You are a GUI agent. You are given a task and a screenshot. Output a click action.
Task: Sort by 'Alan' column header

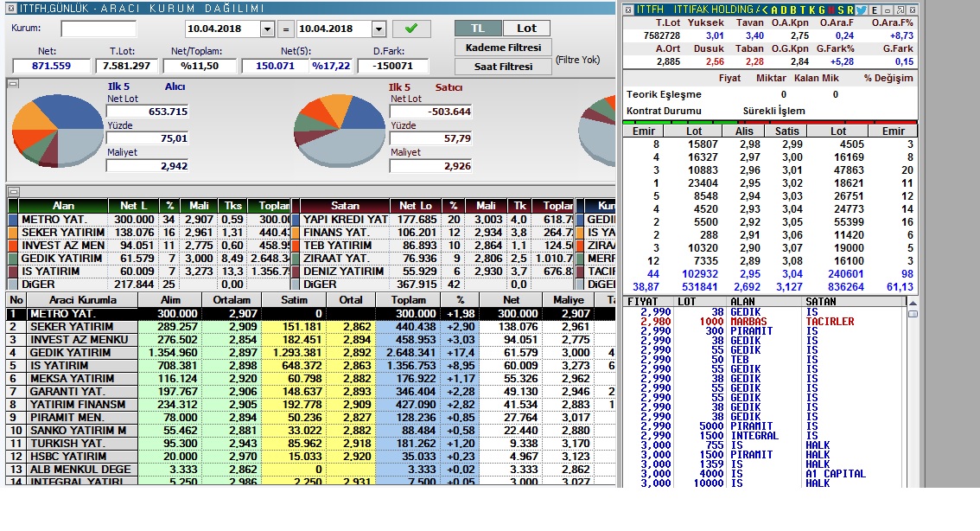62,205
